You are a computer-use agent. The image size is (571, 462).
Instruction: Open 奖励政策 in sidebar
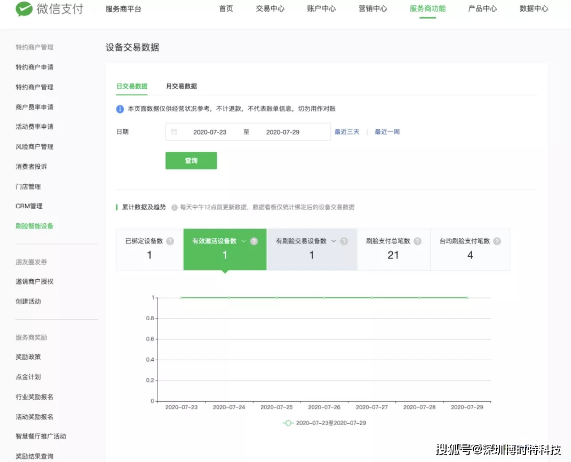[28, 357]
